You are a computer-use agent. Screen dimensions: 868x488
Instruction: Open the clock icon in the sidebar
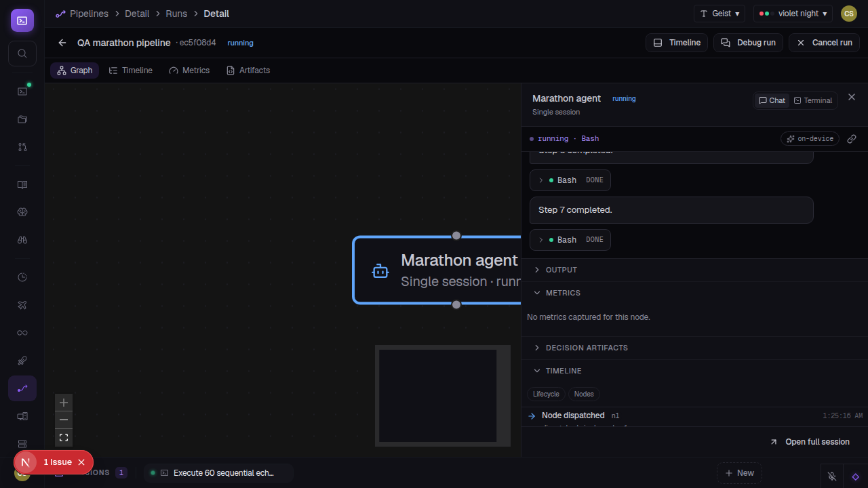pos(22,277)
